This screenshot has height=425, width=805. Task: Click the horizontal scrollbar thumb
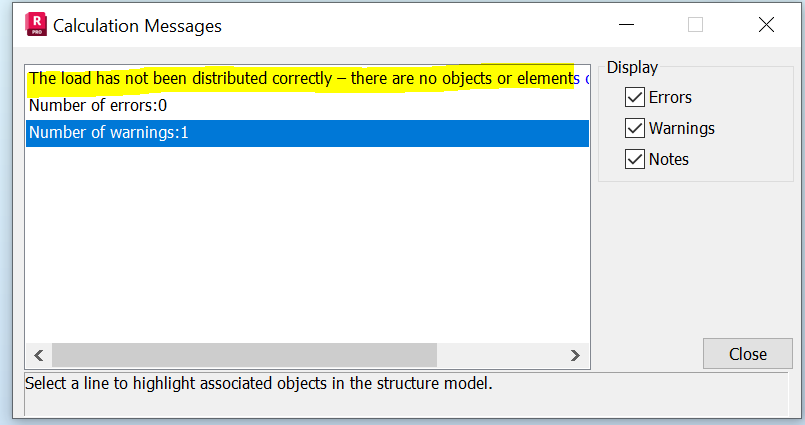click(244, 355)
